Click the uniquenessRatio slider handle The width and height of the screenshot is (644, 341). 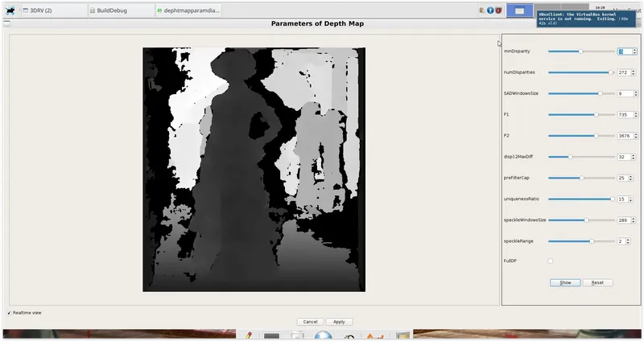click(x=613, y=199)
